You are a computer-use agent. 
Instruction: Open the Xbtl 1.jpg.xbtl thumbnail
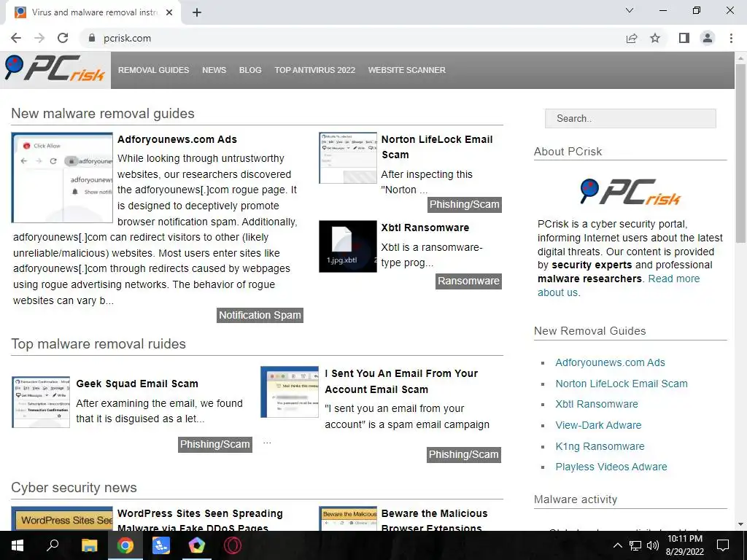pyautogui.click(x=348, y=246)
